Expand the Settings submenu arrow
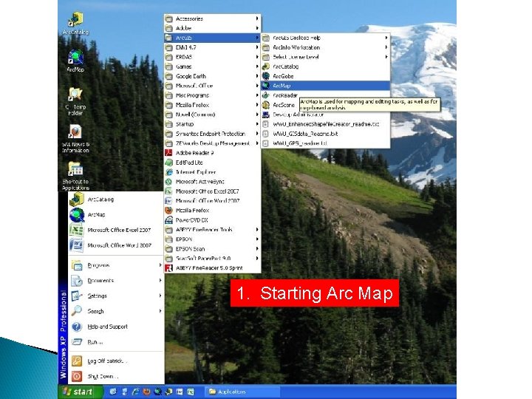Viewport: 532px width, 399px height. coord(160,296)
